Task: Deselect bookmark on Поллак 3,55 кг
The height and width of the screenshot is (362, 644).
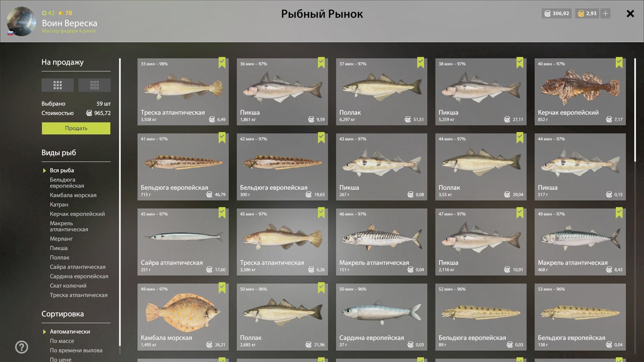Action: (x=520, y=138)
